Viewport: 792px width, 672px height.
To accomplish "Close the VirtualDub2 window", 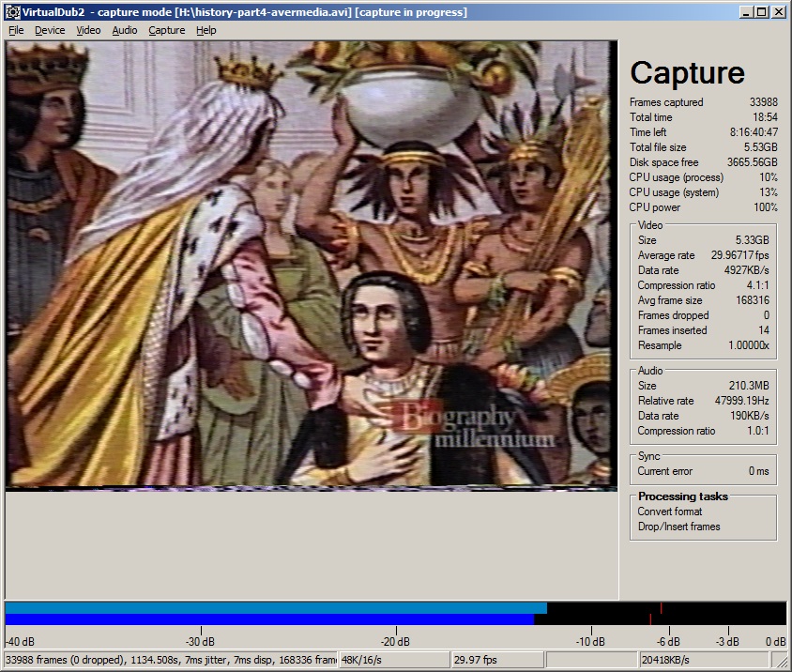I will coord(779,12).
